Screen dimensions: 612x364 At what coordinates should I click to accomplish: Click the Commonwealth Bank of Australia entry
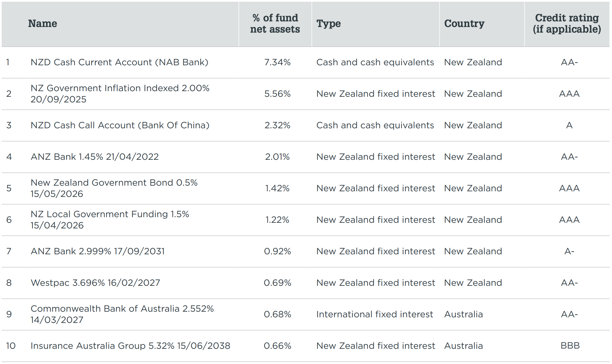[x=122, y=314]
